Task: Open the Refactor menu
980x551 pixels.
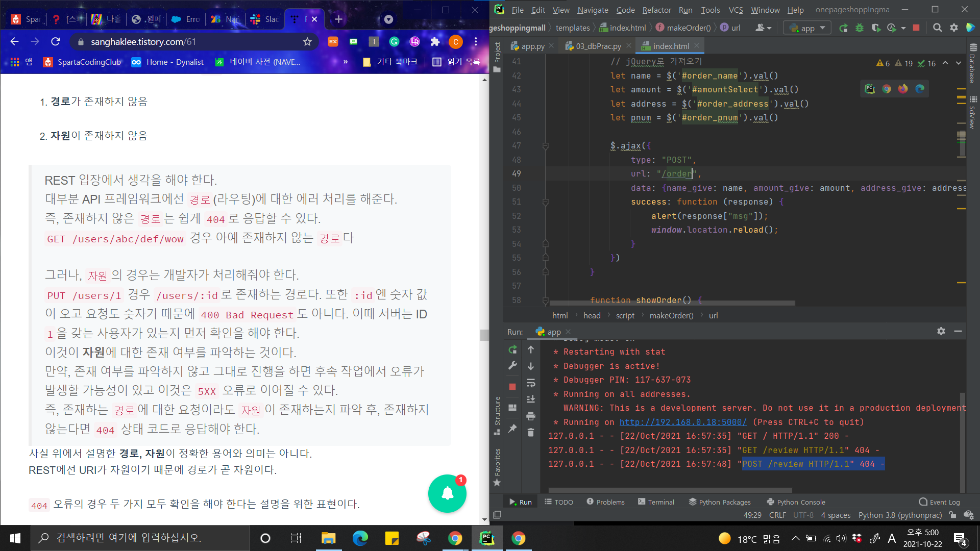Action: tap(656, 10)
